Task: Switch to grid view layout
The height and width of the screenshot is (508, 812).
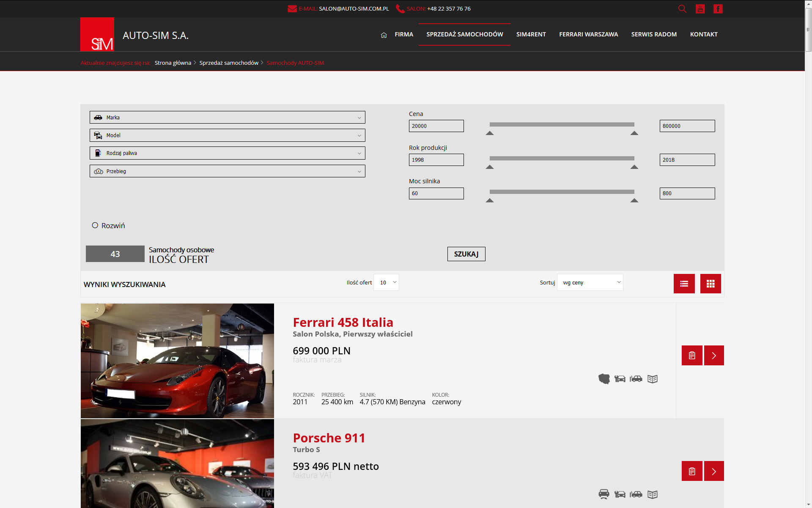Action: tap(710, 284)
